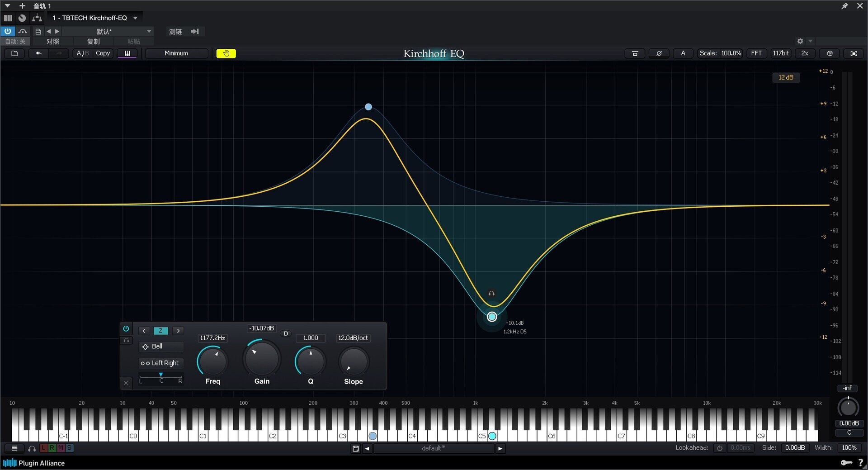868x470 pixels.
Task: Toggle the lookahead power button
Action: click(x=720, y=448)
